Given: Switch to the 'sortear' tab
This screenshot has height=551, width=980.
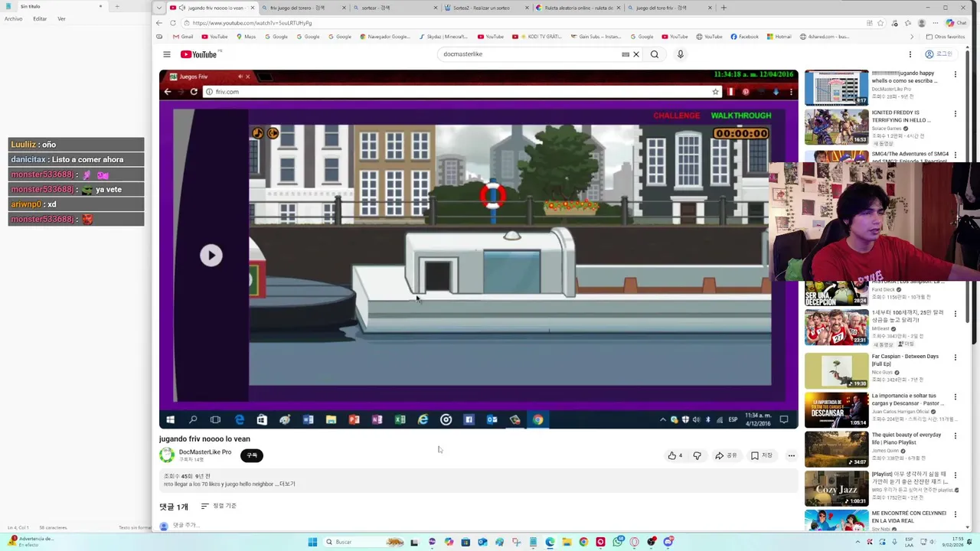Looking at the screenshot, I should coord(395,8).
